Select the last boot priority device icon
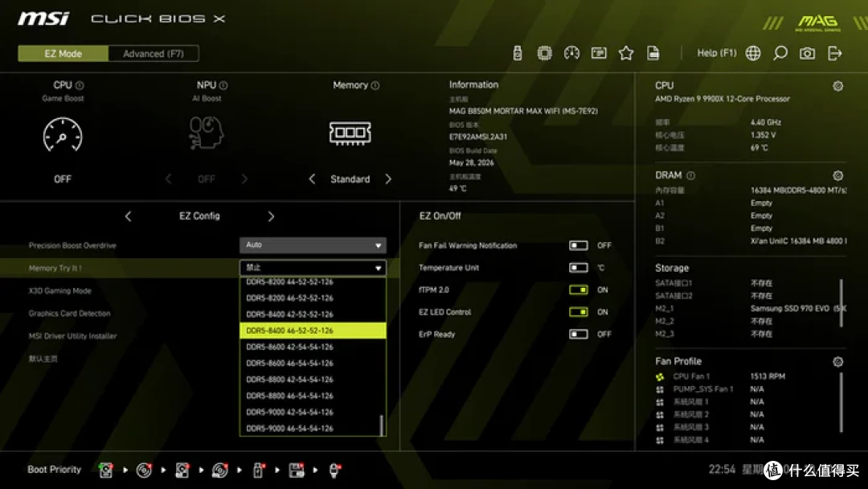This screenshot has width=868, height=489. click(x=334, y=471)
